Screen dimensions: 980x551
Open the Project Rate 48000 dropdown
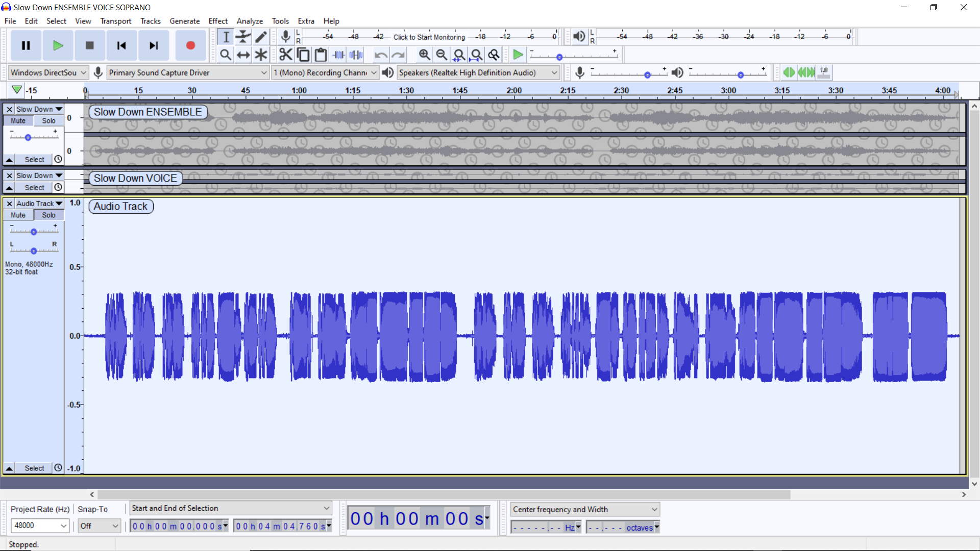tap(64, 525)
